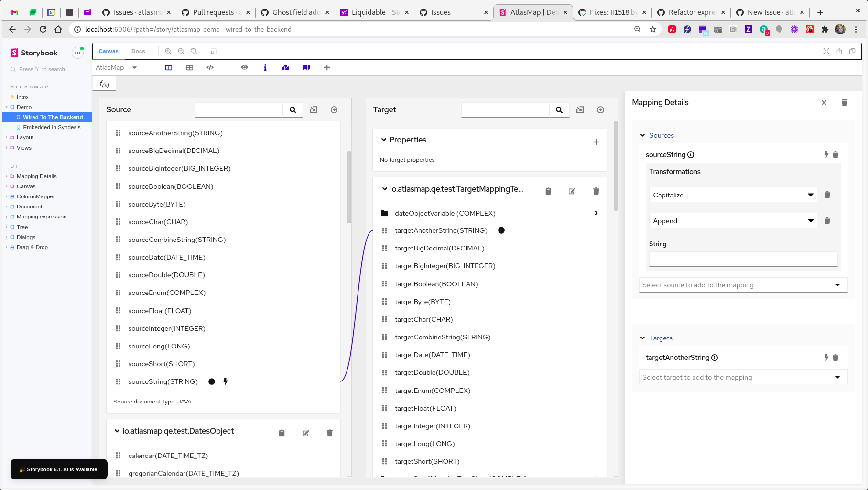Switch to the Docs tab
The width and height of the screenshot is (868, 490).
[138, 51]
